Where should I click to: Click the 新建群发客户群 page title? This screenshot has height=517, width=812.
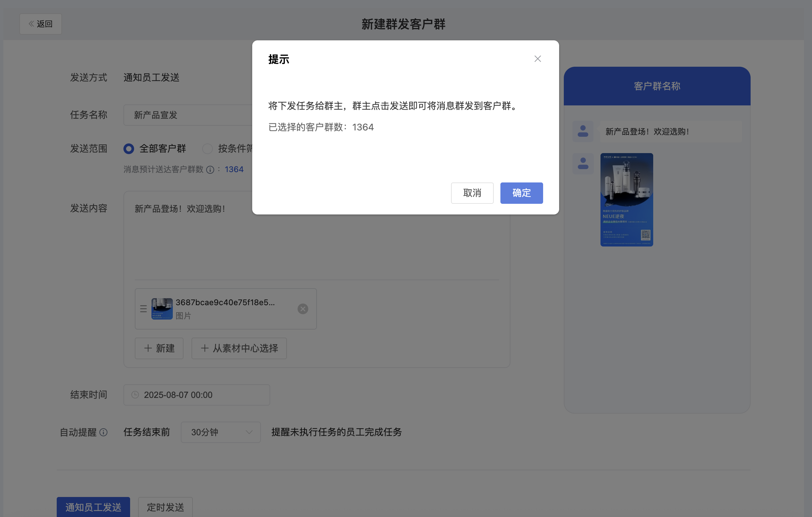404,24
